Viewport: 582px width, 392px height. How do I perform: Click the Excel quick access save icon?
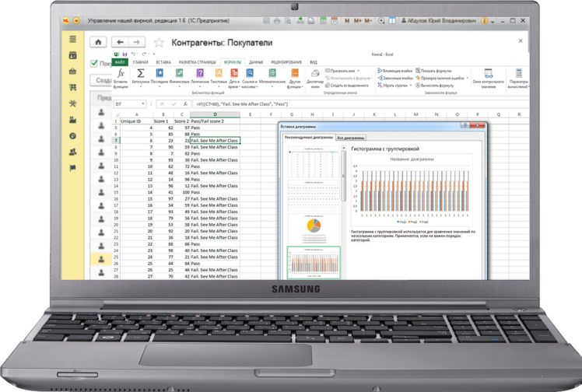125,54
